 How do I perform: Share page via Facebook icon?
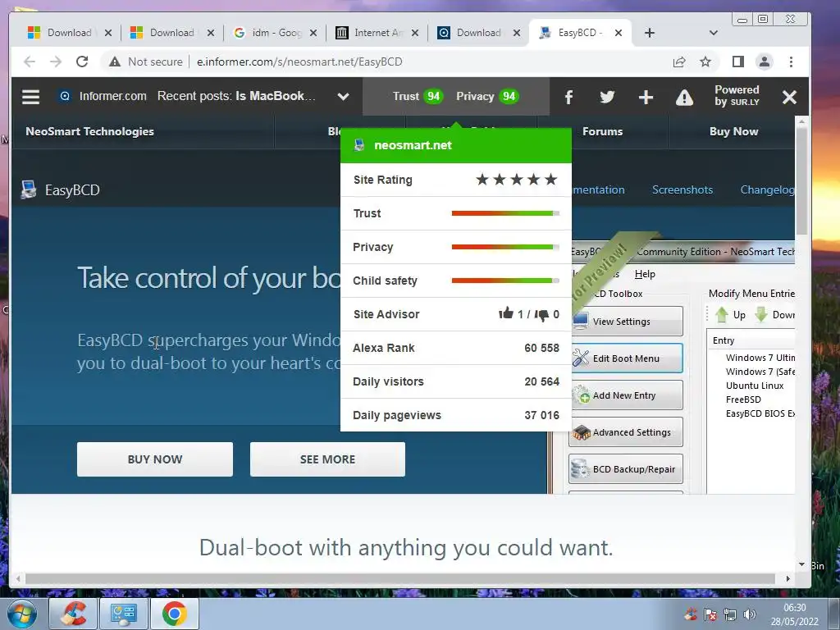[x=569, y=97]
